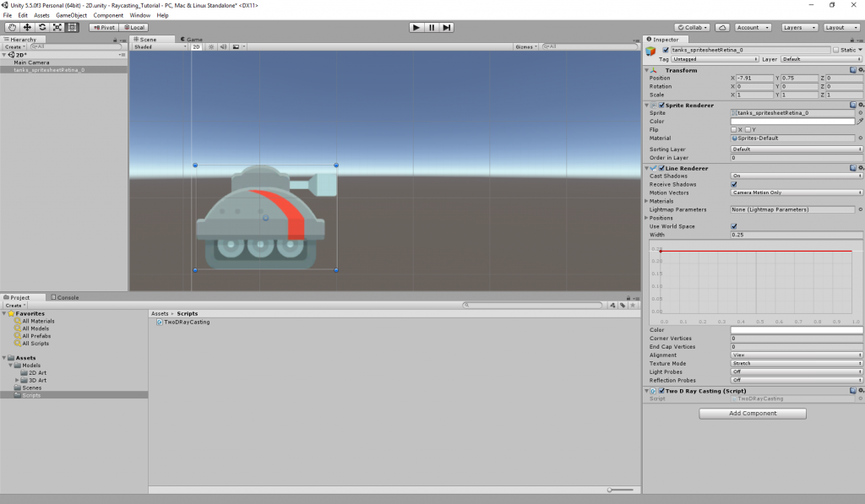Open the Sprite Renderer Color swatch
Viewport: 865px width, 504px height.
click(792, 122)
